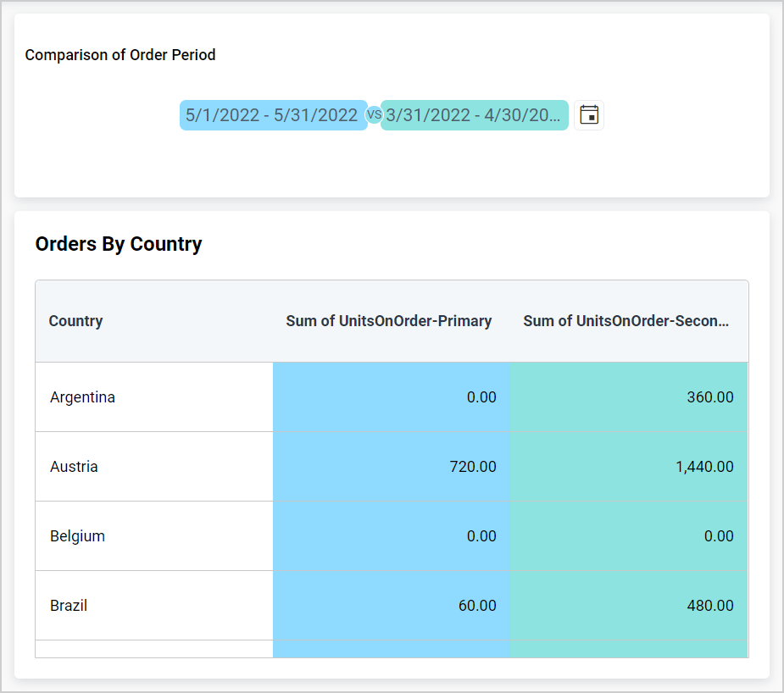Open the calendar date picker icon

pyautogui.click(x=589, y=115)
